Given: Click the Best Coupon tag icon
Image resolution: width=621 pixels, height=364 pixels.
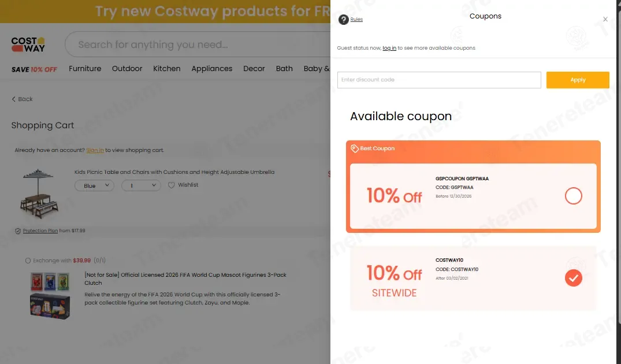Looking at the screenshot, I should [x=355, y=148].
